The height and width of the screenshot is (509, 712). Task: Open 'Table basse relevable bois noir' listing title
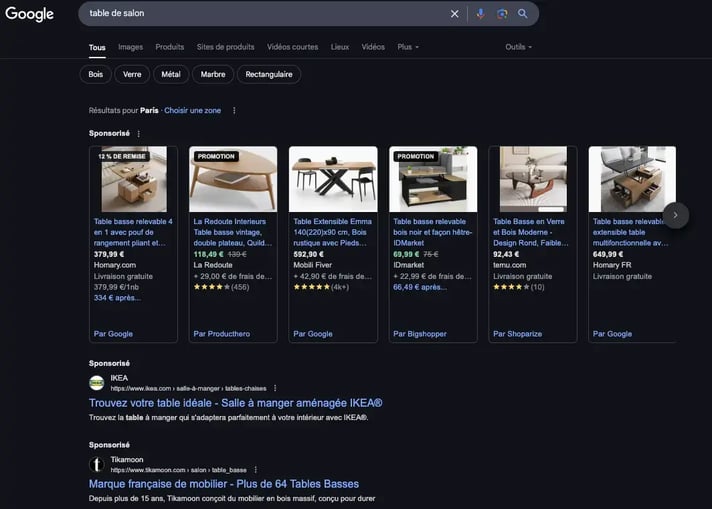[433, 232]
